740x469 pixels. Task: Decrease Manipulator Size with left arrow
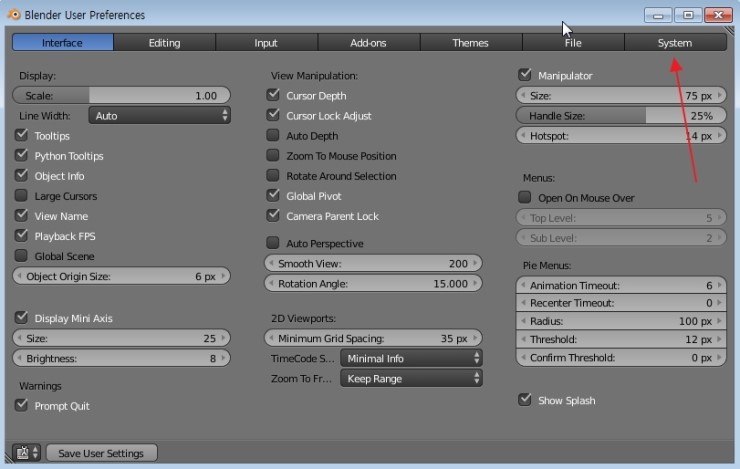click(523, 95)
